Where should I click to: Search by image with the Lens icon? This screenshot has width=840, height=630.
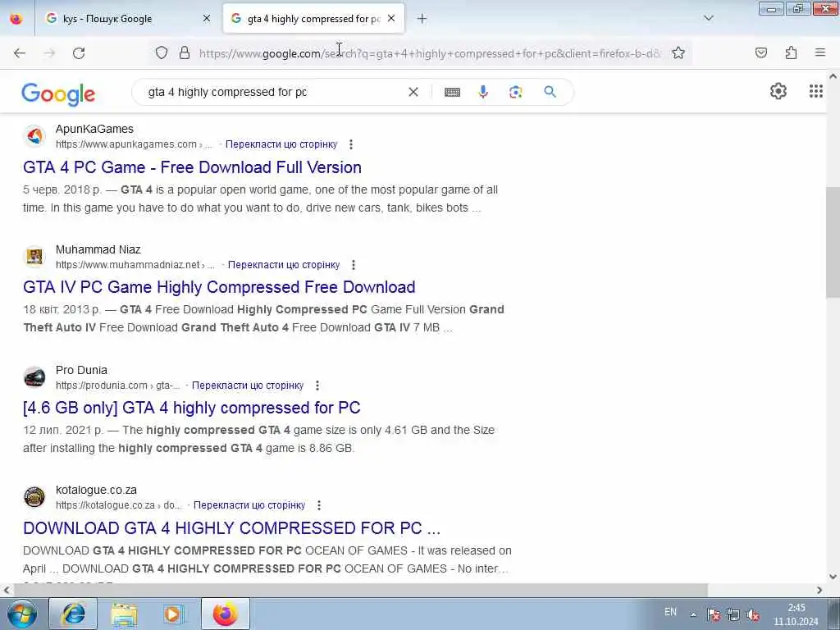(x=515, y=92)
